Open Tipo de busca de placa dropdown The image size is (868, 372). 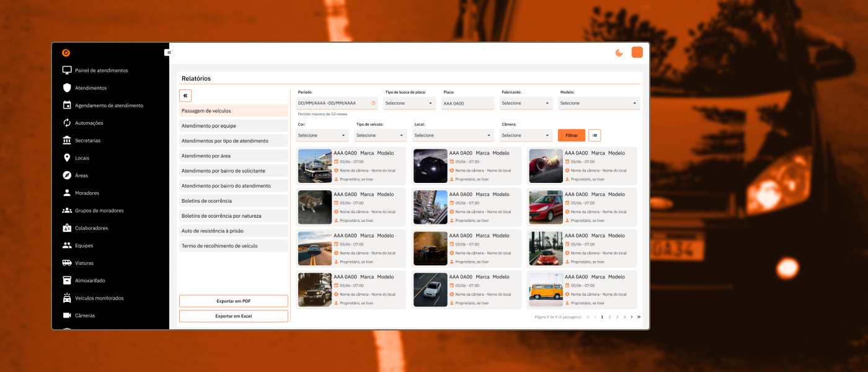tap(410, 104)
